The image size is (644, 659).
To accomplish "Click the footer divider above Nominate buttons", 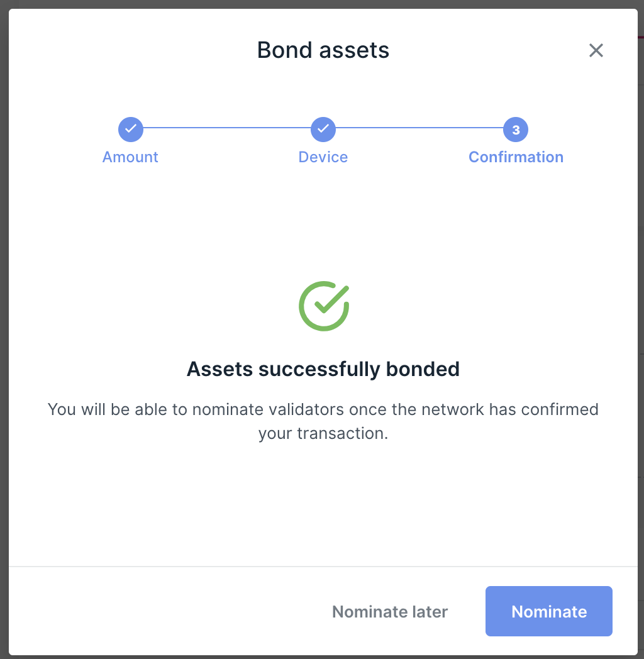I will point(323,566).
